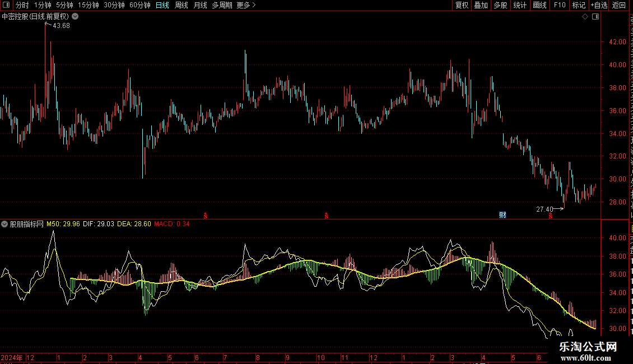Click the blue 财 financial marker

502,214
